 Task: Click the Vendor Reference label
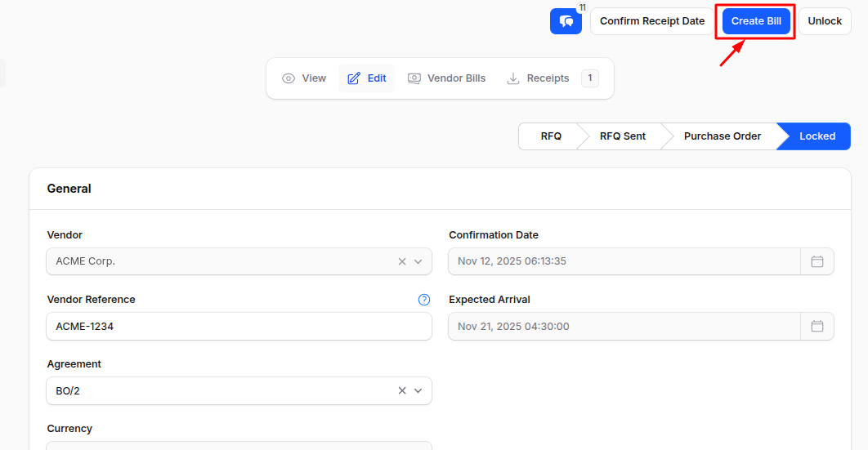(x=92, y=300)
